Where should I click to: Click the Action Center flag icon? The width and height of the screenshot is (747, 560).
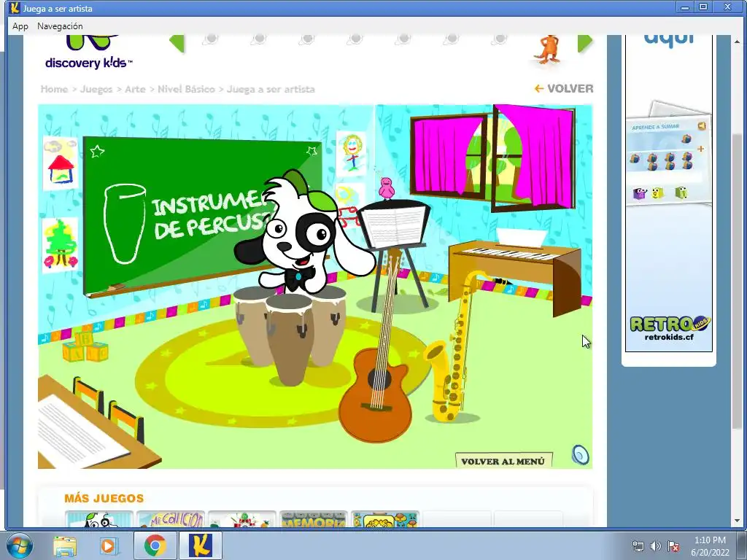point(673,545)
